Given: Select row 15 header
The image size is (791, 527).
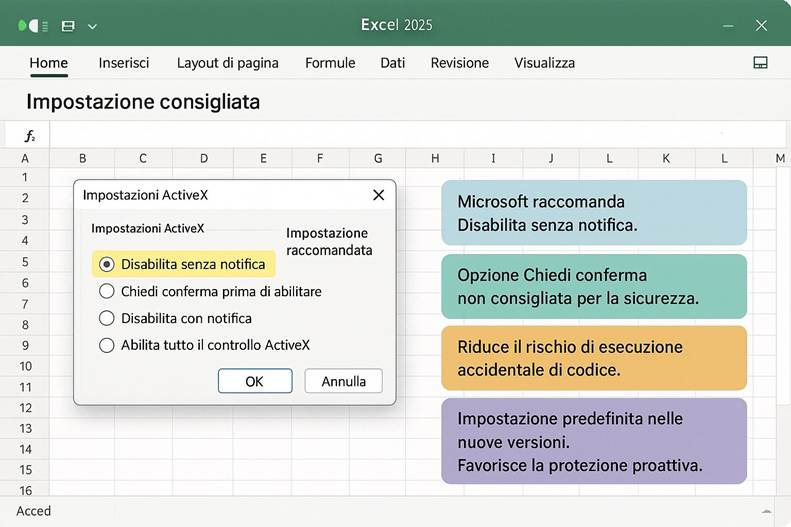Looking at the screenshot, I should tap(25, 470).
